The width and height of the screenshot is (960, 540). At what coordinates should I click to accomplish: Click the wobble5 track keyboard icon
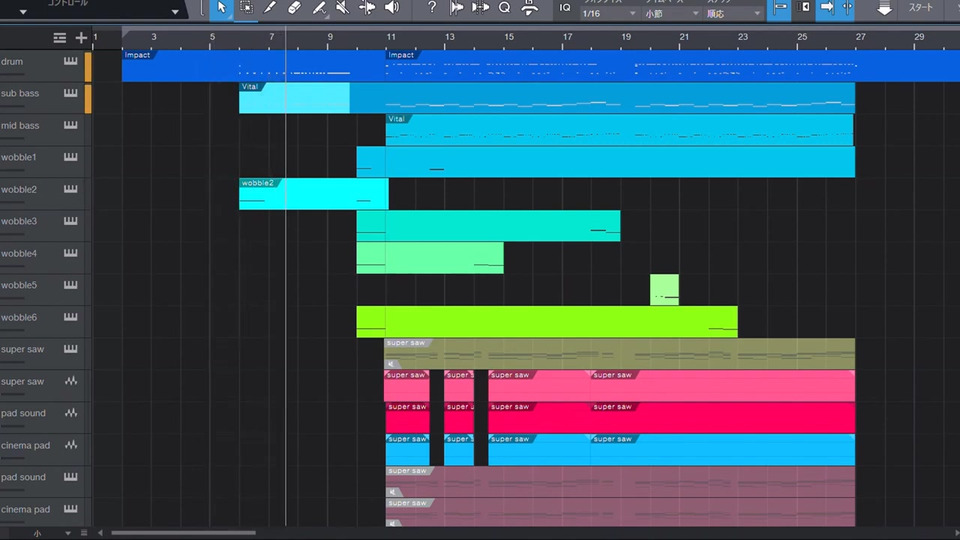click(x=71, y=285)
